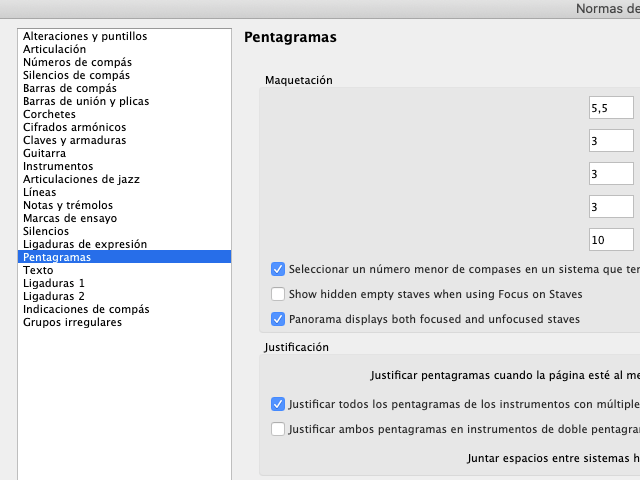
Task: Select 'Grupos irregulares' in the list
Action: pos(72,322)
